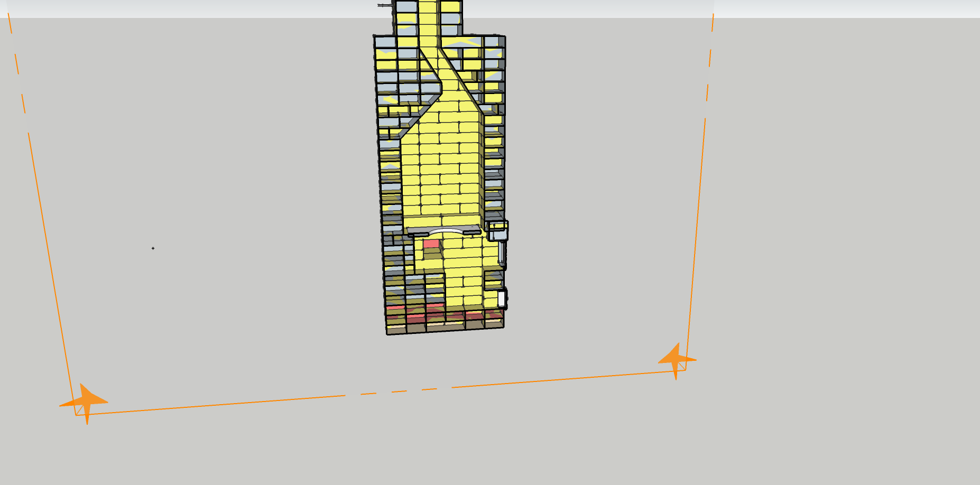Select the beige base row of the stove
This screenshot has height=485, width=980.
click(x=444, y=327)
